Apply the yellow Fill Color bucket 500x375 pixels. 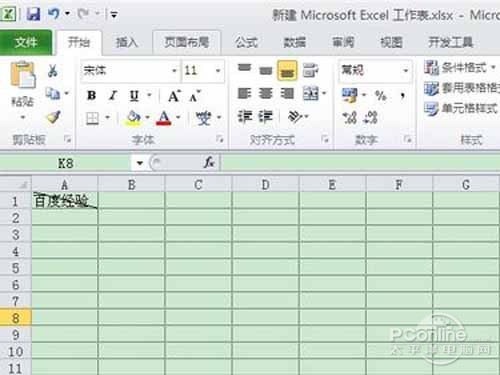[x=133, y=118]
